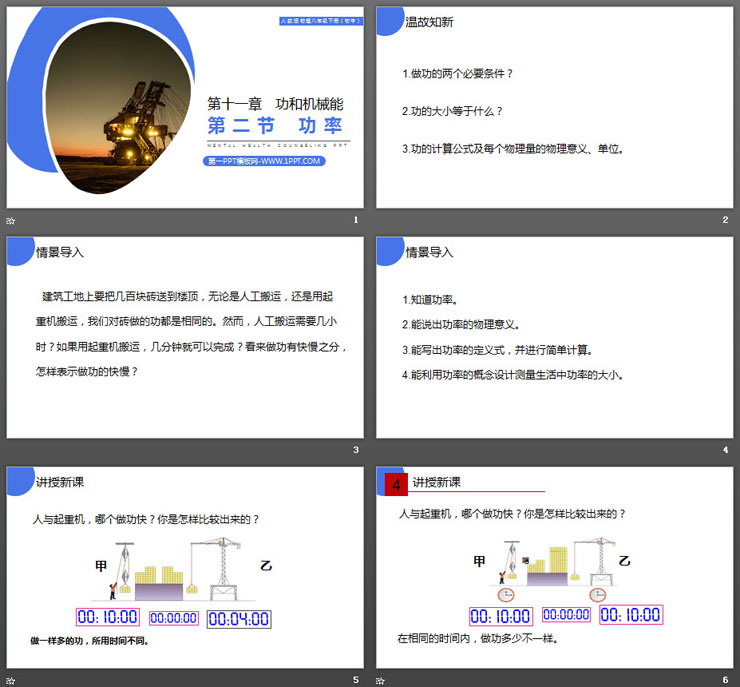Click the text 第十一章 功和机械能

(275, 104)
